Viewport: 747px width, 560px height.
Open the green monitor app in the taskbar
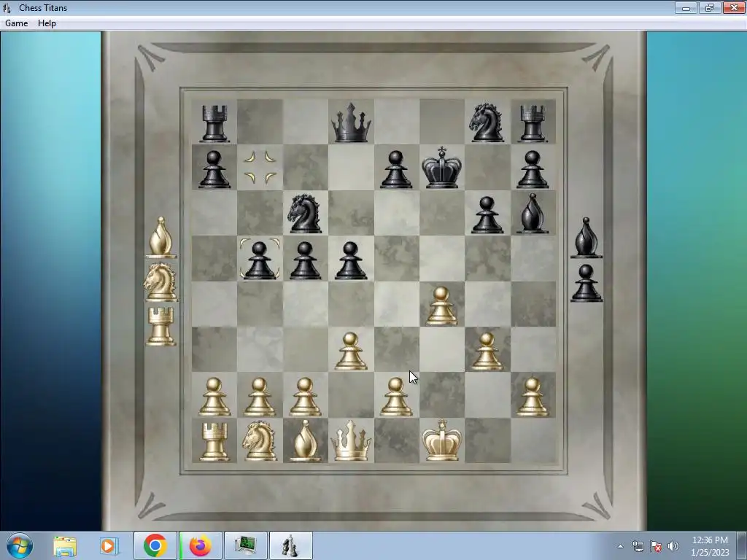(x=246, y=545)
